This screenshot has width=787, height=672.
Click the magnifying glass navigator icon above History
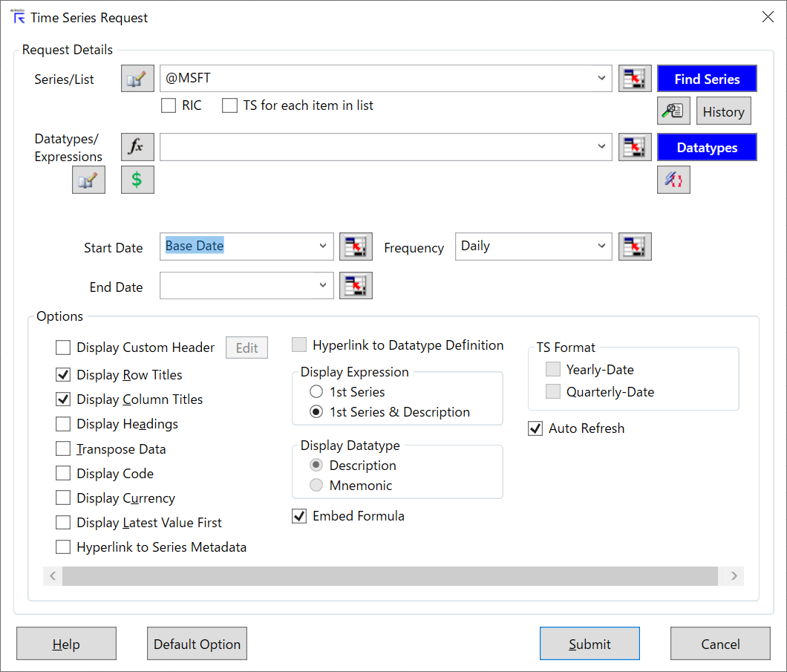[673, 111]
